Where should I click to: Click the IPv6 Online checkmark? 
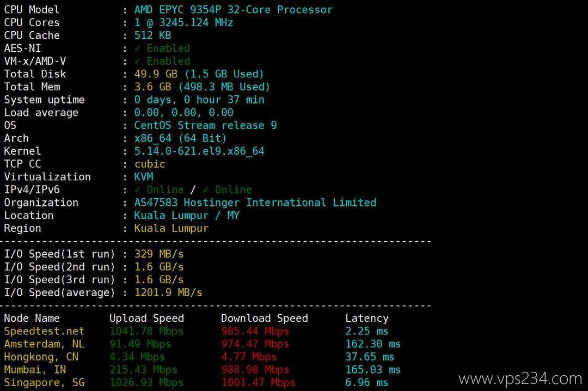205,190
